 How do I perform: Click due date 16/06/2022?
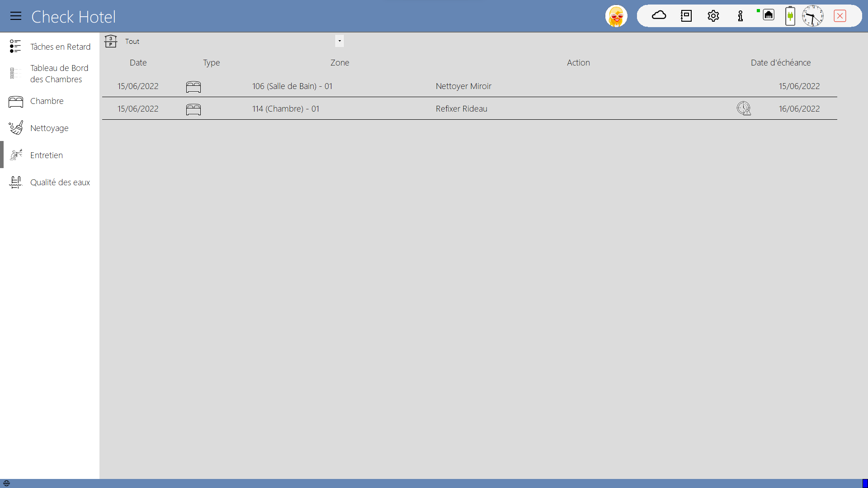coord(799,108)
